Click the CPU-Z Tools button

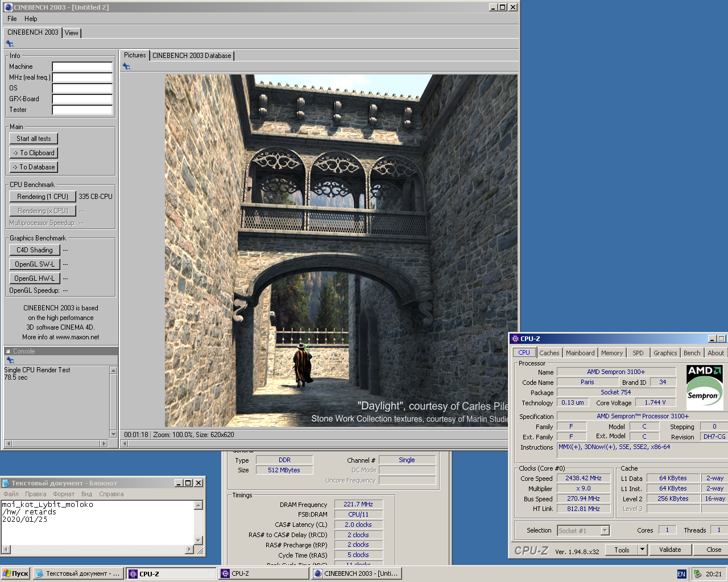click(x=622, y=550)
